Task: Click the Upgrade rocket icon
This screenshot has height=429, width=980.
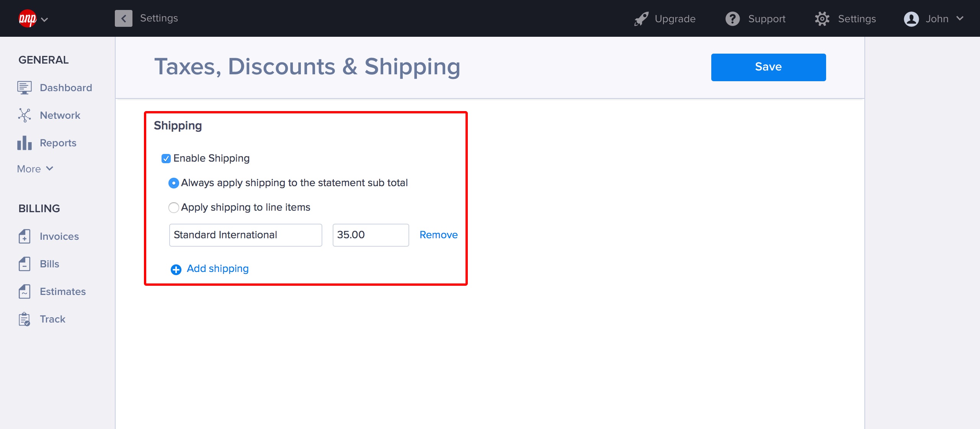Action: (x=641, y=19)
